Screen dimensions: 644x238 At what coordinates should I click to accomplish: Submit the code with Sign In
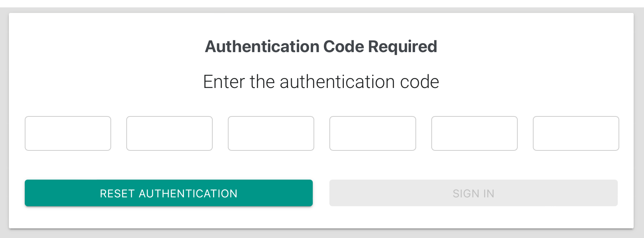[x=473, y=193]
